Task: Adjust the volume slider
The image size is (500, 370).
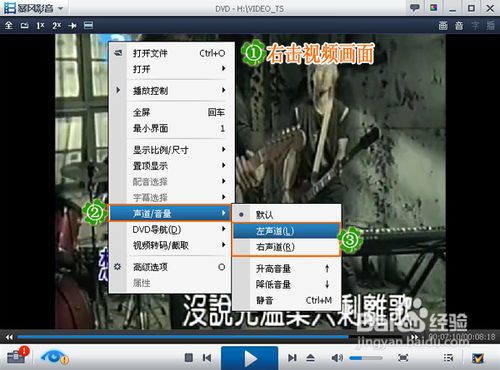Action: (366, 358)
